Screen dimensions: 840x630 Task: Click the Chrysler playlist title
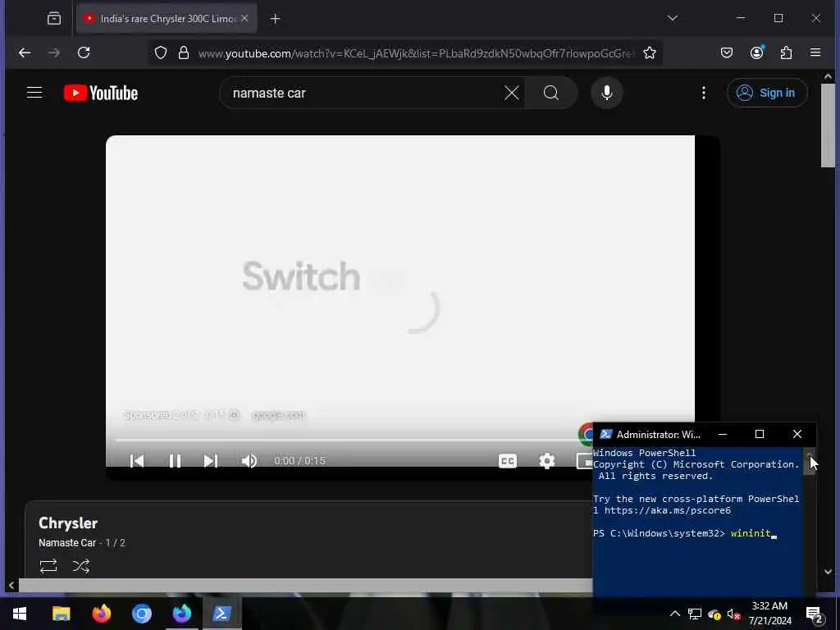click(x=68, y=523)
